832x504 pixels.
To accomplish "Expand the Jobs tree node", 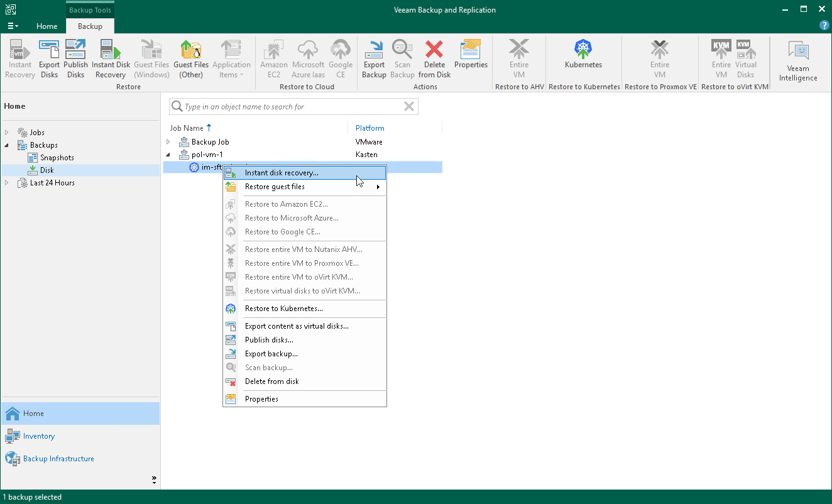I will pyautogui.click(x=8, y=133).
